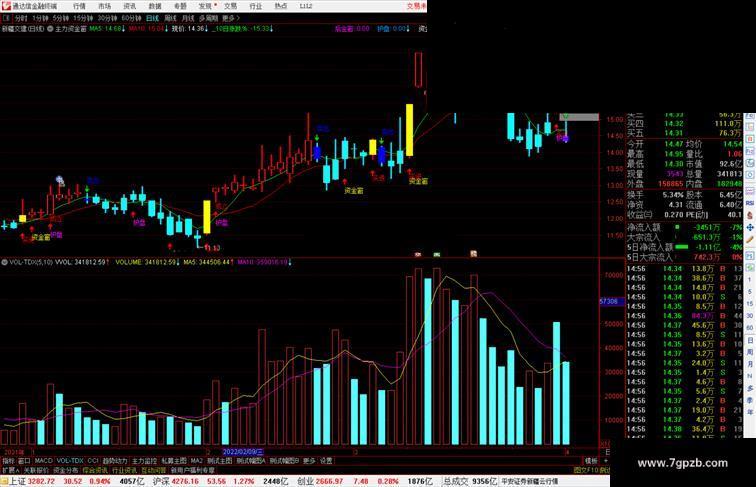Open the 行业 menu
The width and height of the screenshot is (756, 487).
pos(256,6)
